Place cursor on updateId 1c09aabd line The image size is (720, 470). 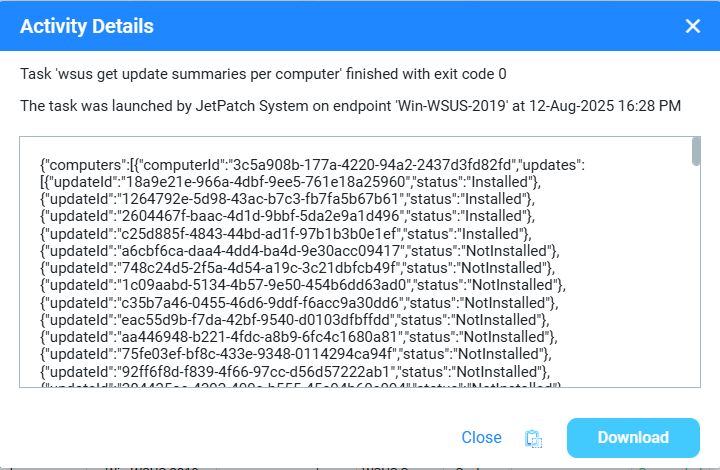[300, 286]
